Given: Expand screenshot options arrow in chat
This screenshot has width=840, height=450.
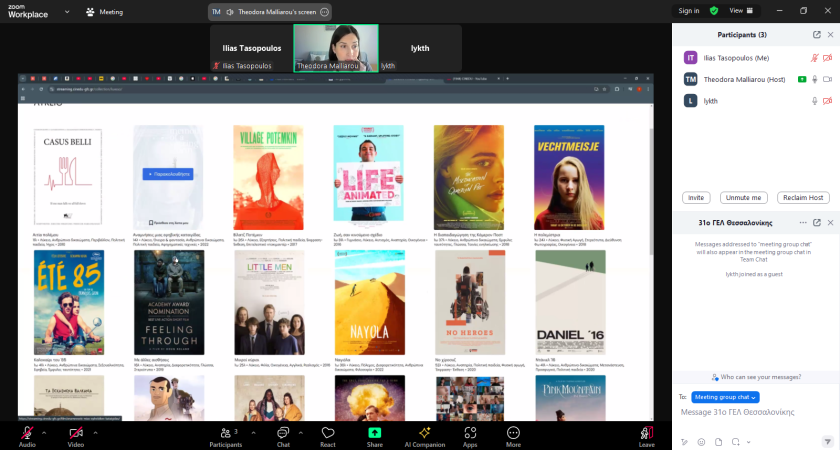Looking at the screenshot, I should pos(748,442).
